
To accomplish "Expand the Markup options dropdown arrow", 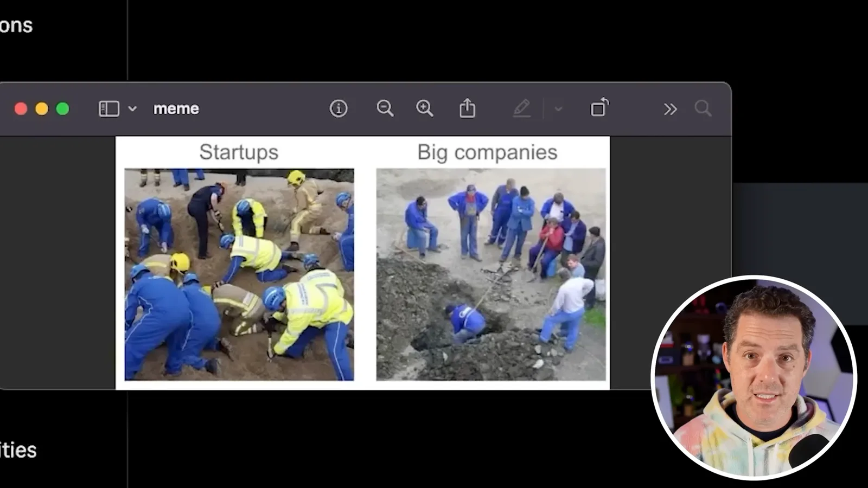I will 558,109.
